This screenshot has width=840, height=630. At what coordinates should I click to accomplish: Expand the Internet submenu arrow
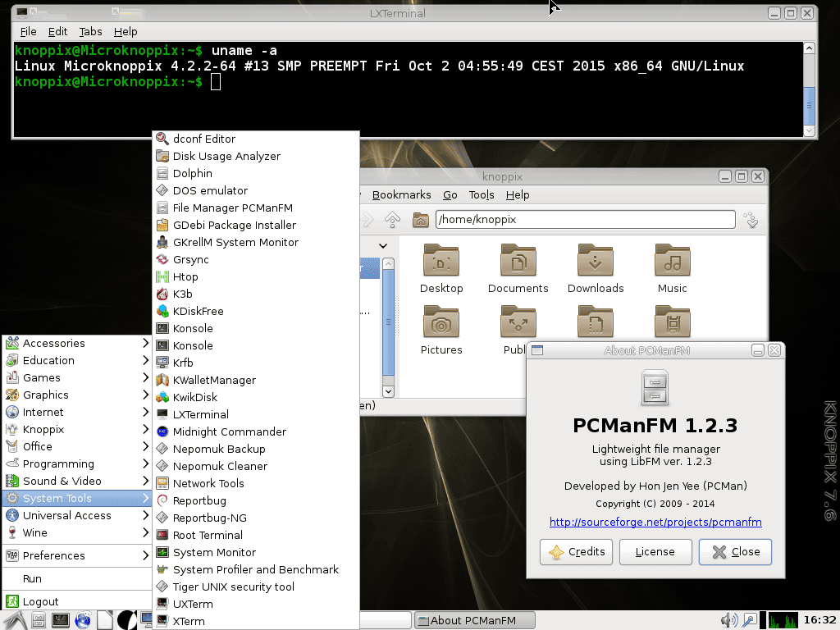(145, 412)
